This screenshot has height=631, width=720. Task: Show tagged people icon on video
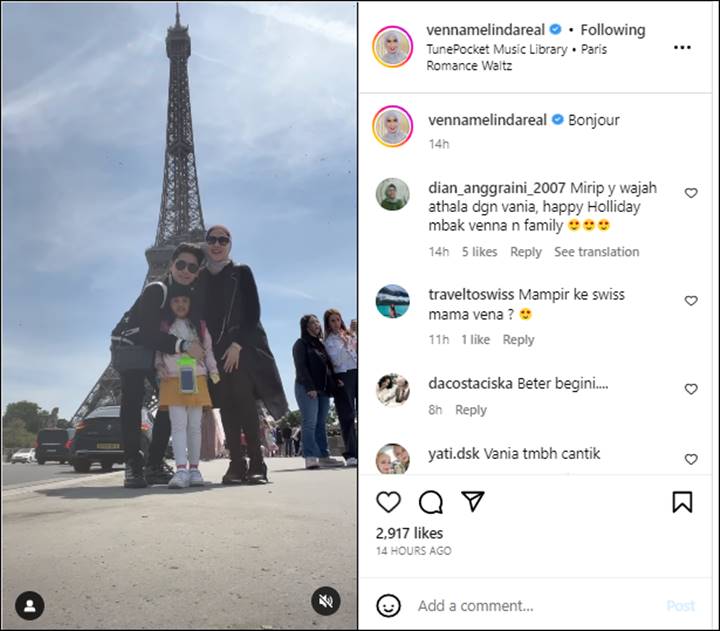(x=30, y=606)
